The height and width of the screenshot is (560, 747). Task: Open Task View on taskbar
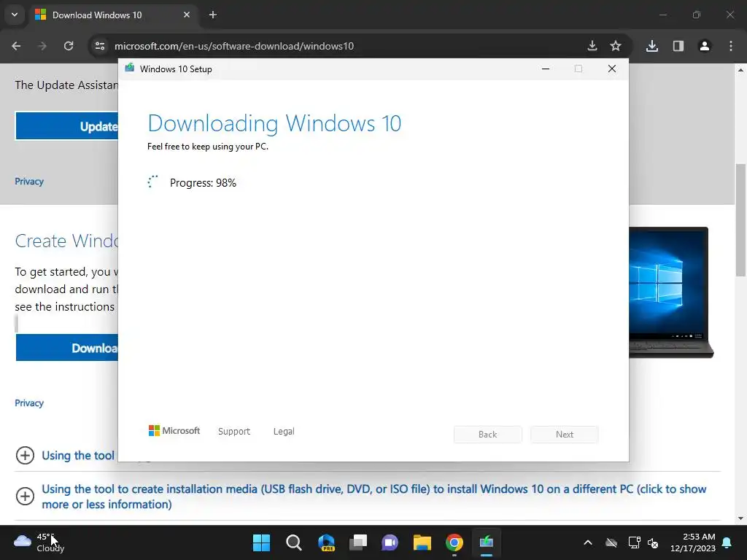(357, 542)
